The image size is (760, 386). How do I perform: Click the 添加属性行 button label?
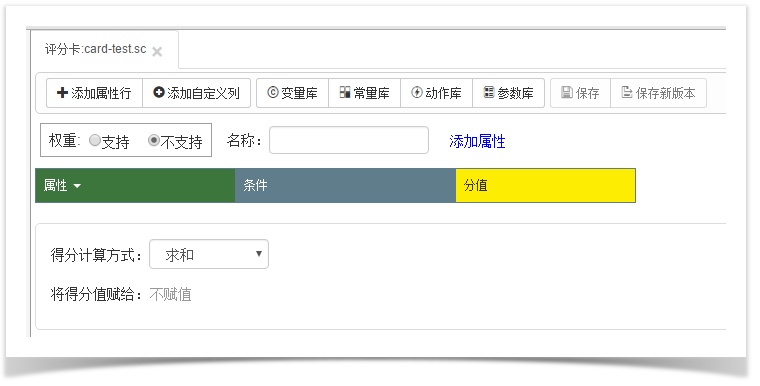[x=101, y=93]
